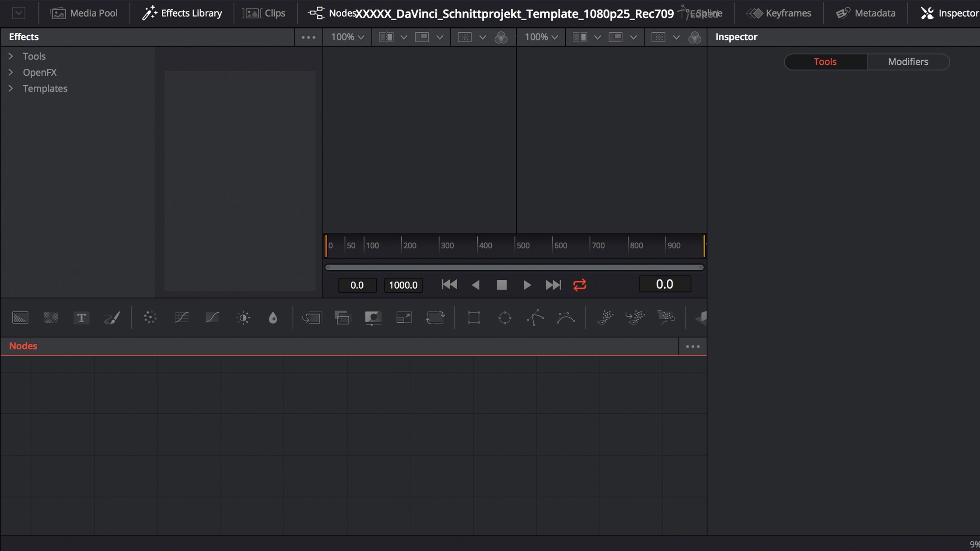980x551 pixels.
Task: Add the particle-dots Color Corrector node
Action: [x=150, y=317]
